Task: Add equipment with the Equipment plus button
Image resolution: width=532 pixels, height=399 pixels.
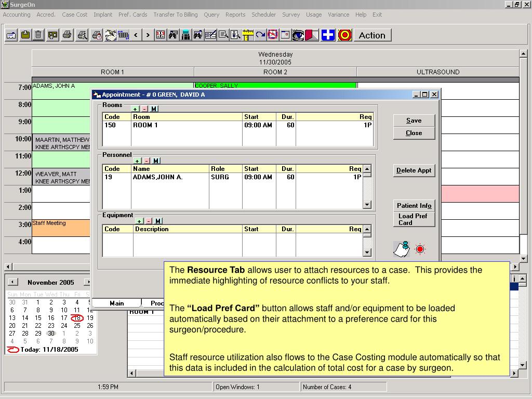Action: point(139,221)
